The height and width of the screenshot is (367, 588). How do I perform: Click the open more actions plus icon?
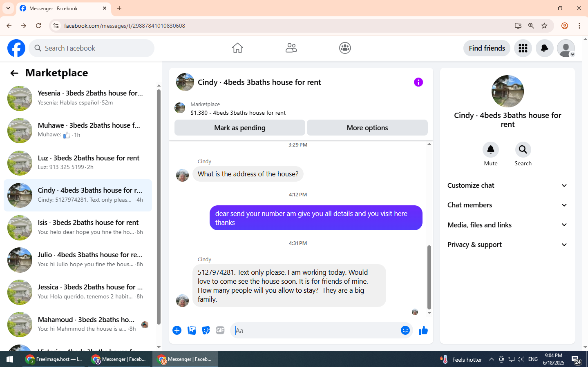pos(177,330)
